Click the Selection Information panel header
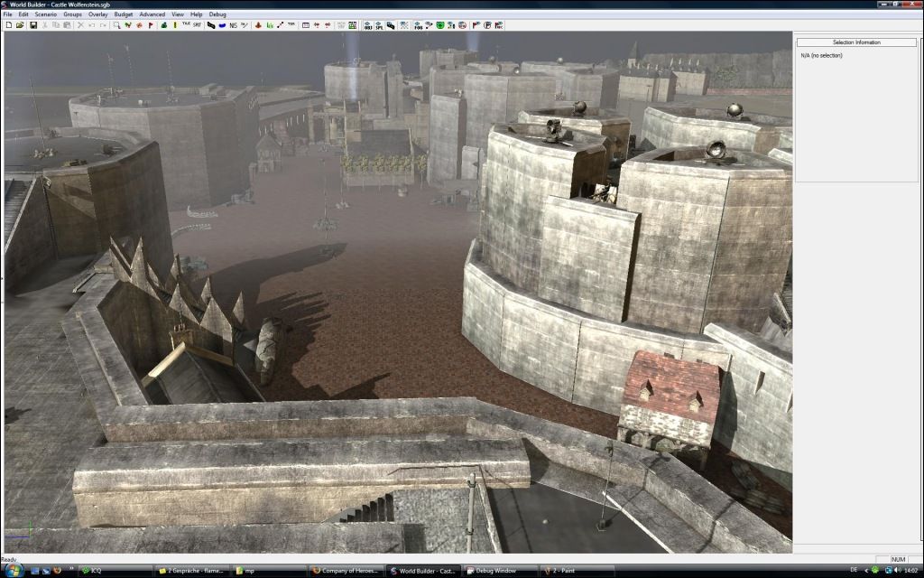 (855, 42)
